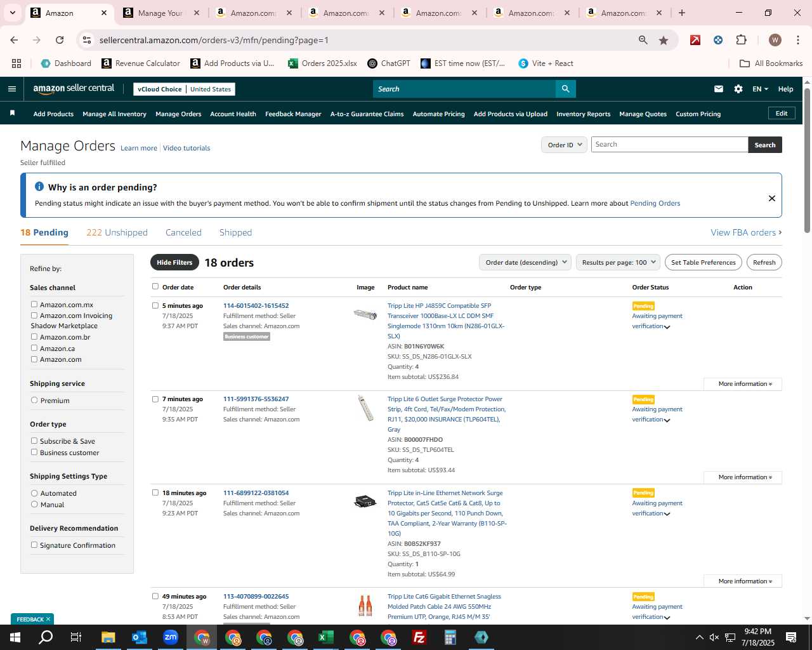The width and height of the screenshot is (812, 650).
Task: Open Chrome three-dot menu
Action: click(797, 40)
